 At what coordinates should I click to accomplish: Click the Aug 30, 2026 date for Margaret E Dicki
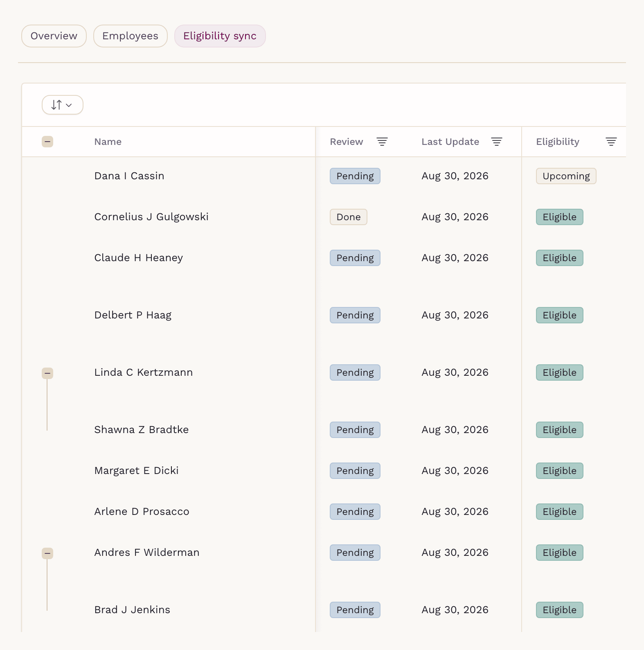[455, 471]
